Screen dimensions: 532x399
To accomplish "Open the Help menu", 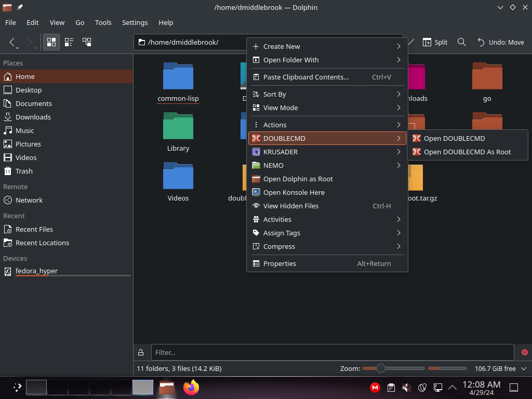I will click(166, 22).
